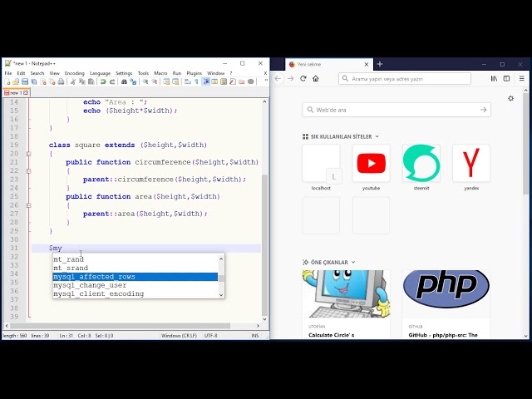Toggle Firefox sidebar icon
Screen dimensions: 532x399
point(506,79)
